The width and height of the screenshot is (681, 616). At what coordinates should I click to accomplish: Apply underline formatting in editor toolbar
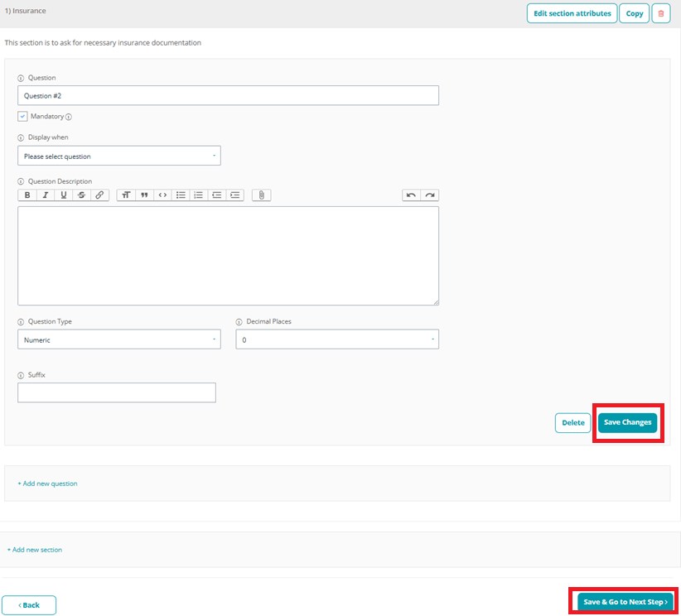coord(64,195)
